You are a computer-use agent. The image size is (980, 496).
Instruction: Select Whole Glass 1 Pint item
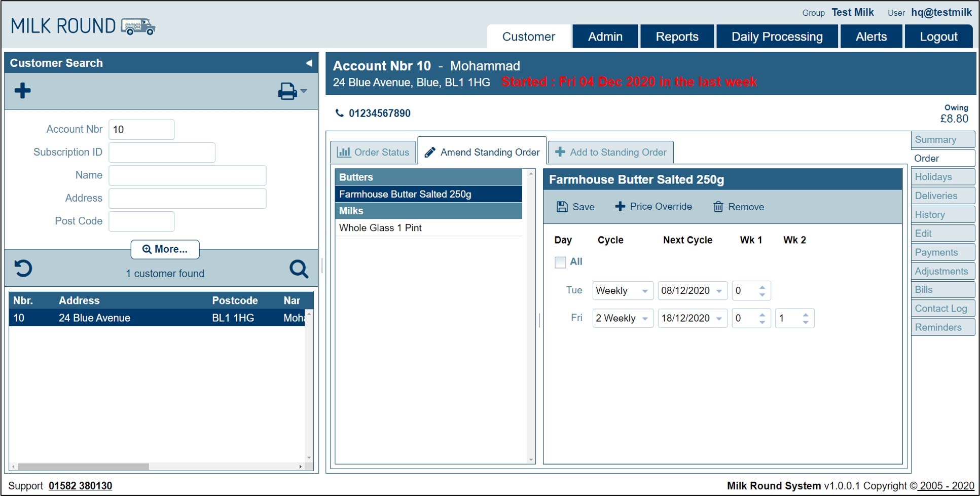pos(380,228)
